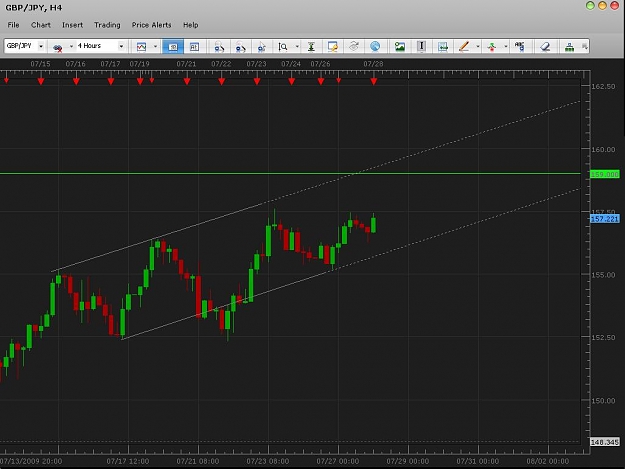Click the red marker under 07/21
This screenshot has width=625, height=469.
point(187,81)
